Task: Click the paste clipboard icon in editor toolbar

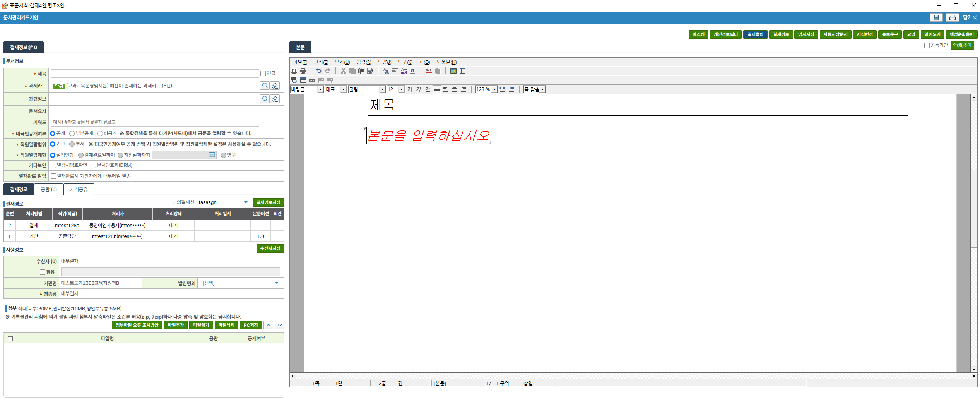Action: tap(361, 71)
